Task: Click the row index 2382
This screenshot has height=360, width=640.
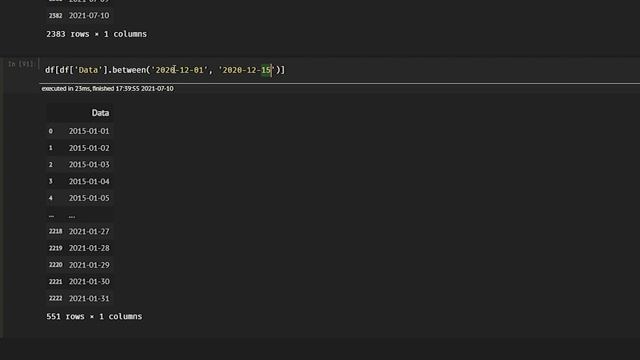Action: [x=56, y=16]
